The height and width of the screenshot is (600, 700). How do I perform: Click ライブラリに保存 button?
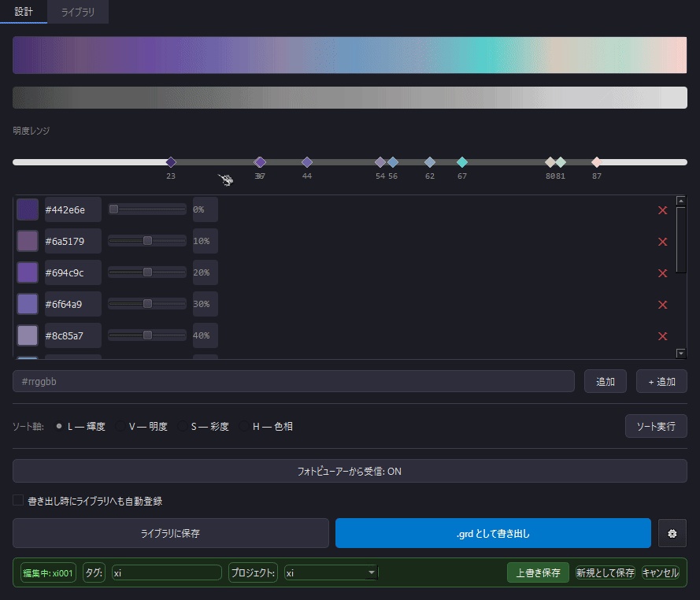click(171, 533)
